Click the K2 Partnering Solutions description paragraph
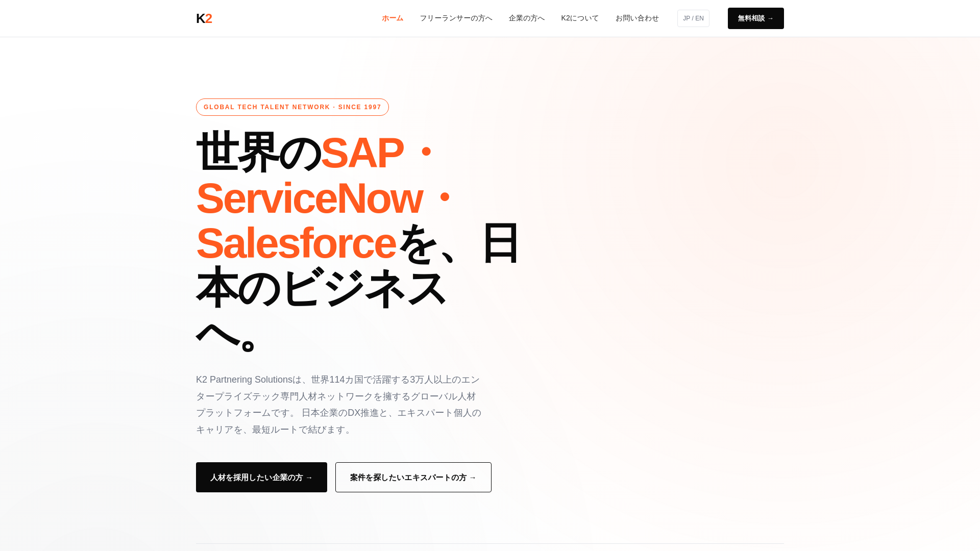 point(339,405)
